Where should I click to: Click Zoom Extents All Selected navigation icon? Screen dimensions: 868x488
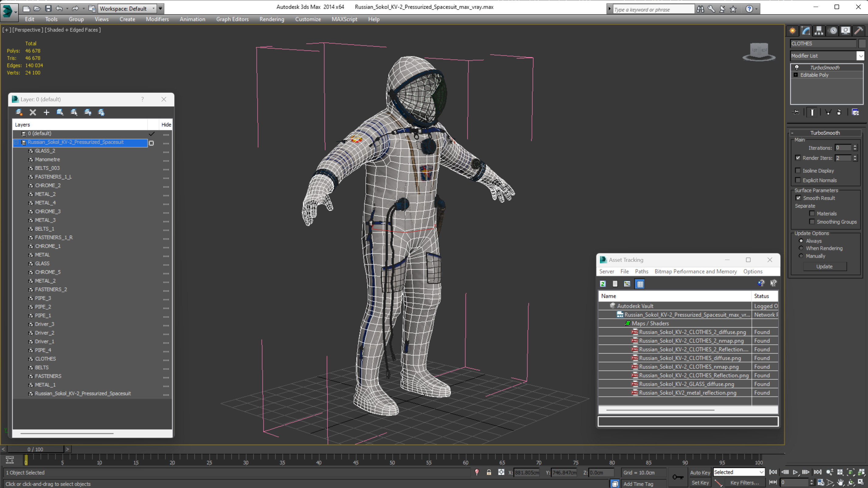click(x=861, y=472)
